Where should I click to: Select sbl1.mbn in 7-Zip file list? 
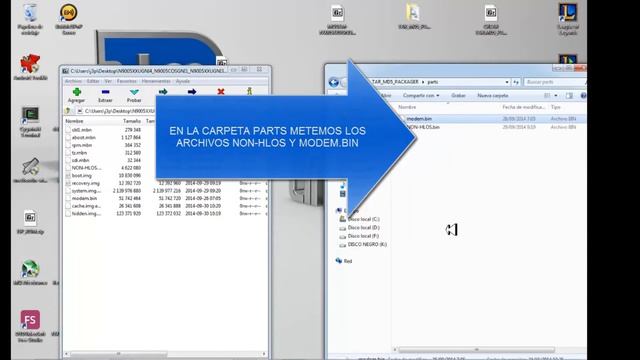coord(82,130)
